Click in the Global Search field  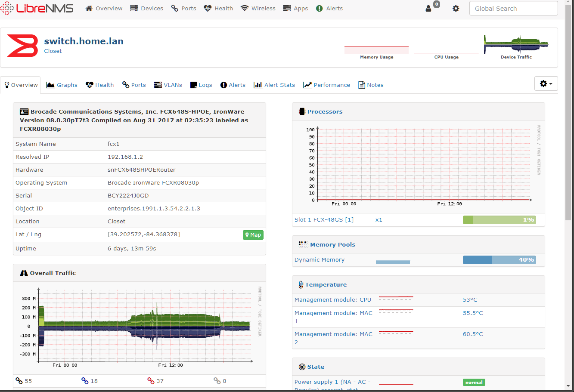tap(513, 9)
